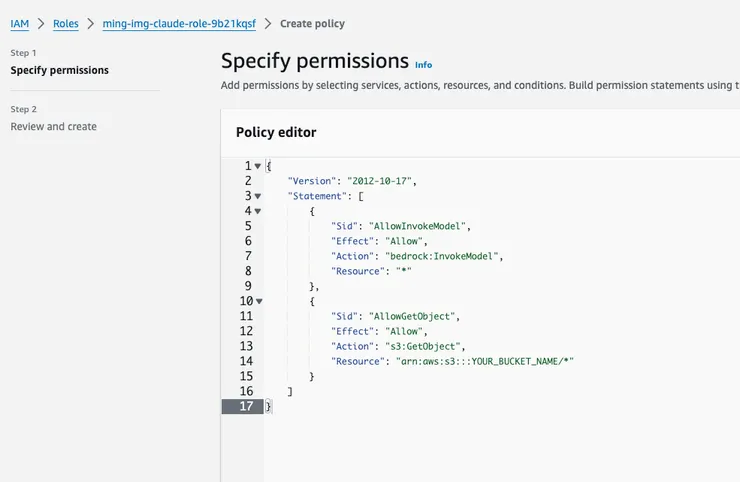Collapse the Statement array on line 3

(x=258, y=196)
